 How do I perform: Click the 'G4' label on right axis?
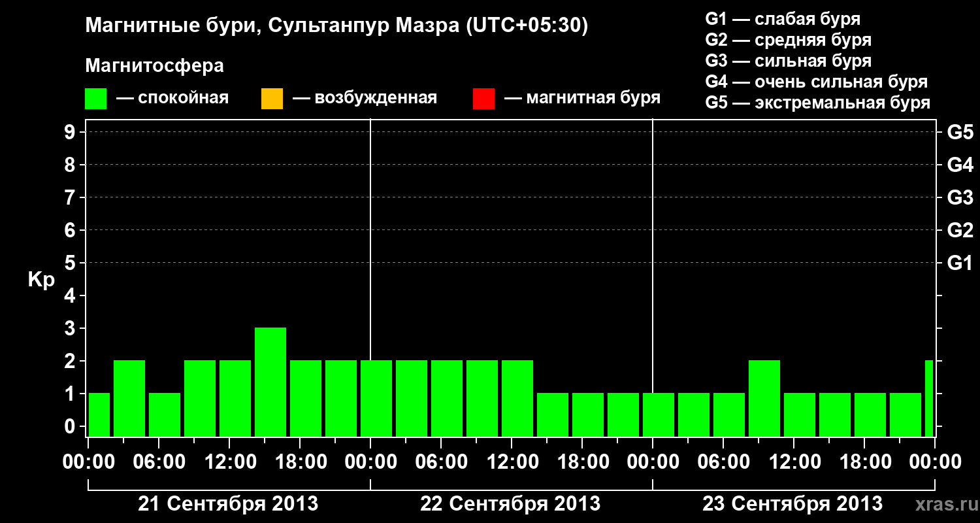pos(960,165)
